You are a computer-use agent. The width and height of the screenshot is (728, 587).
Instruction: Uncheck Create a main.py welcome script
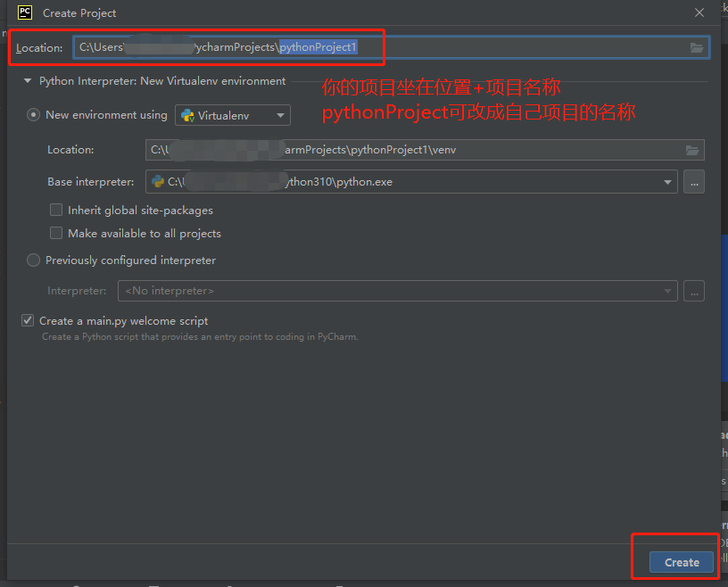click(x=28, y=320)
